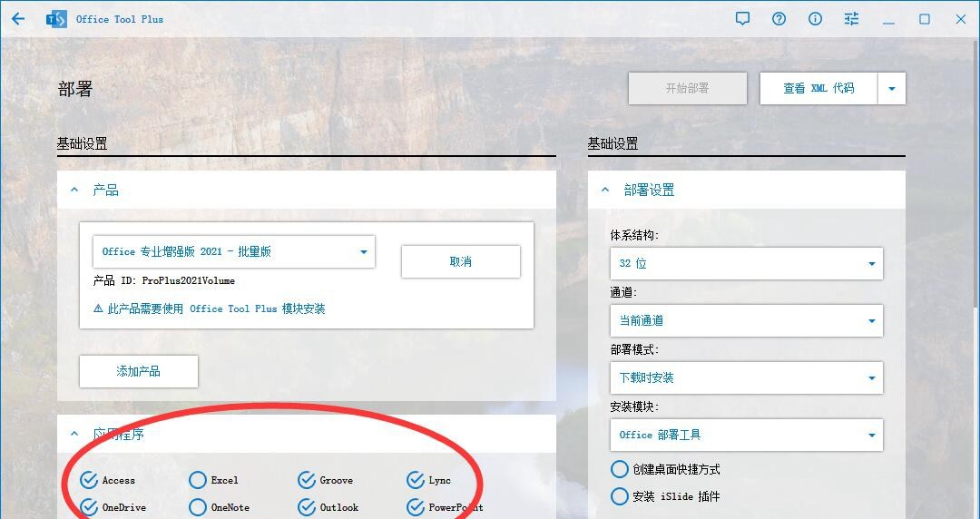The image size is (980, 519).
Task: Open the 安装模块 Office 部署工具 dropdown
Action: click(x=746, y=435)
